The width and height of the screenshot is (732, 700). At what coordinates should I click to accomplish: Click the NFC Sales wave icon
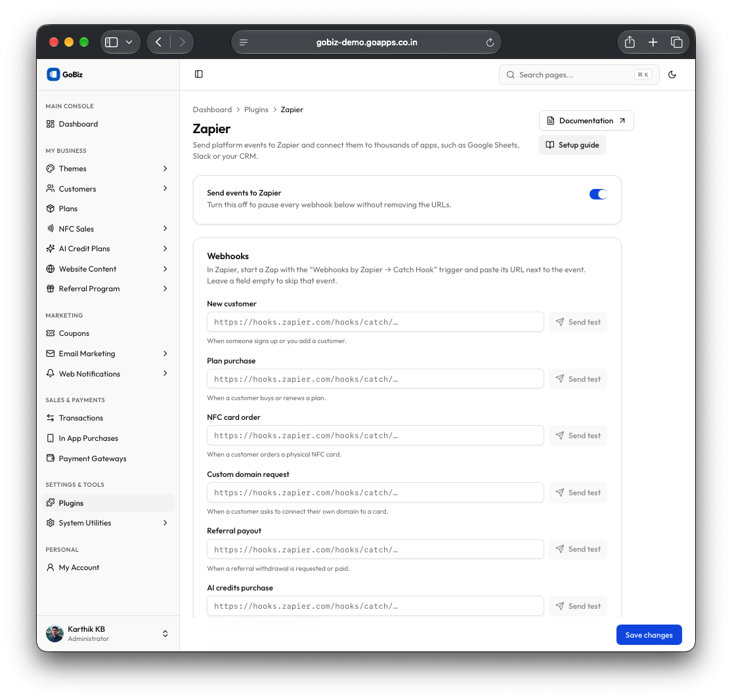pyautogui.click(x=51, y=229)
